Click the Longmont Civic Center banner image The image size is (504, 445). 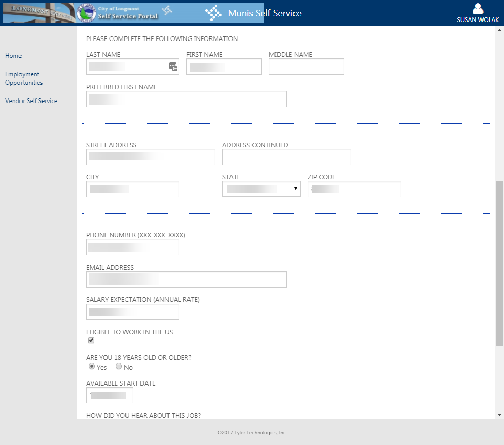(x=38, y=13)
